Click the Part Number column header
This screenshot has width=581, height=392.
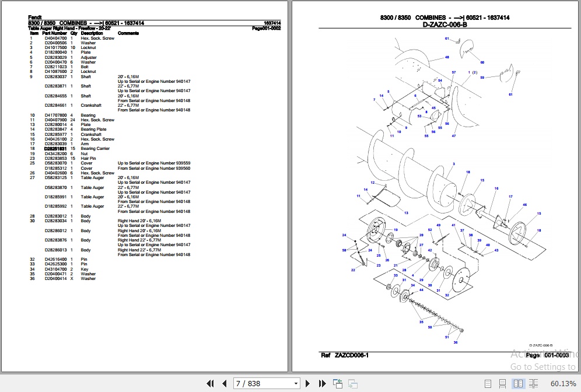pyautogui.click(x=54, y=33)
